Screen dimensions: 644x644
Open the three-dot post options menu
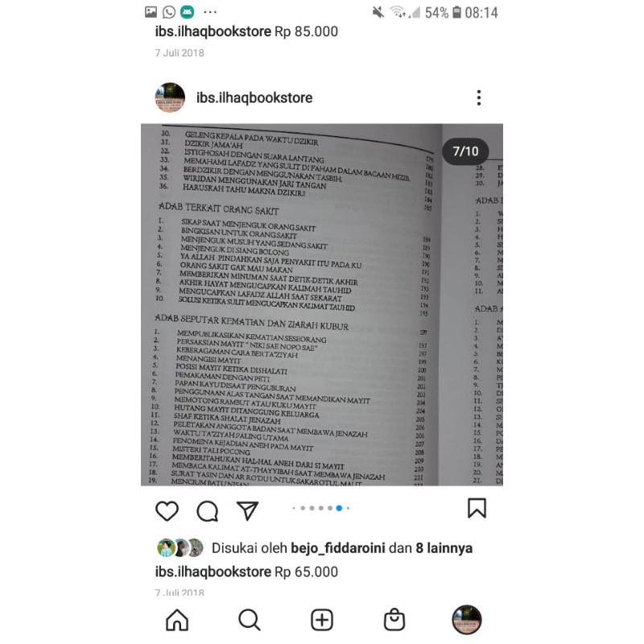click(479, 97)
